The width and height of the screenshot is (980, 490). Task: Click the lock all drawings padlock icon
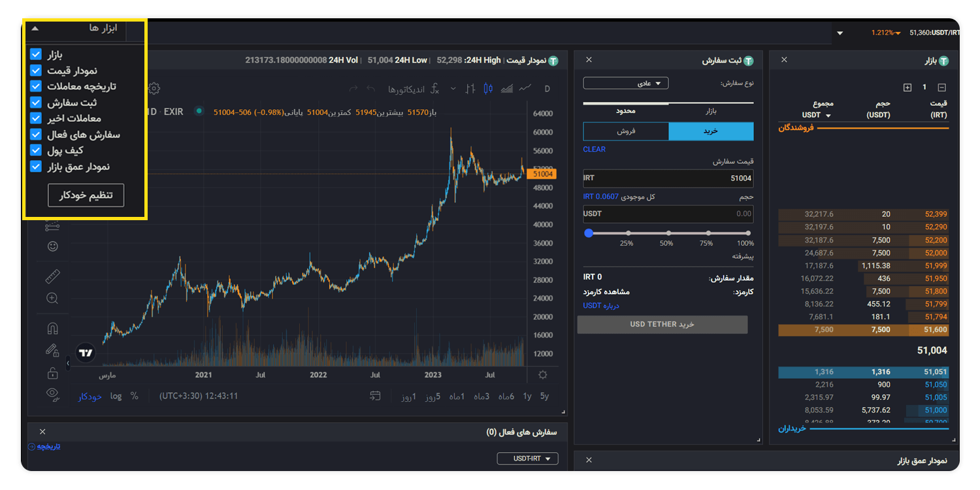(x=53, y=373)
